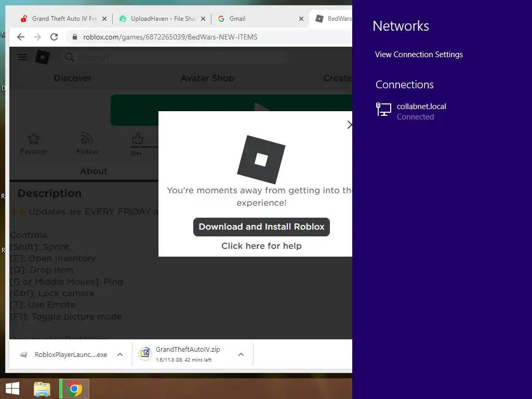
Task: Click '[G or Middle Mouse]: Ping' line
Action: (x=66, y=282)
